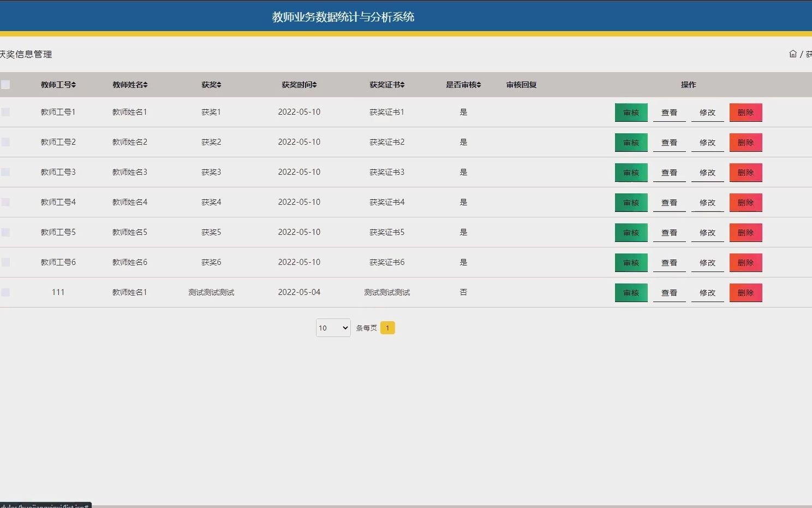Toggle the select-all checkbox in table header
The width and height of the screenshot is (812, 508).
(5, 85)
